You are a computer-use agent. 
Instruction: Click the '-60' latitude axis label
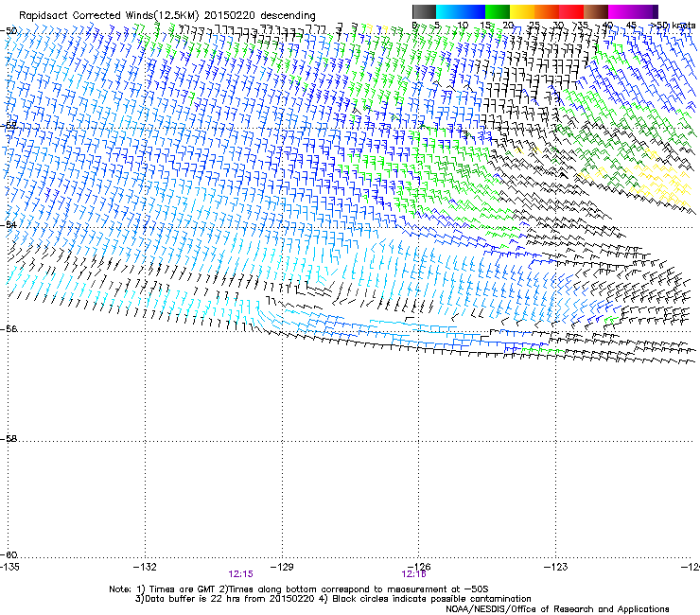pyautogui.click(x=9, y=554)
